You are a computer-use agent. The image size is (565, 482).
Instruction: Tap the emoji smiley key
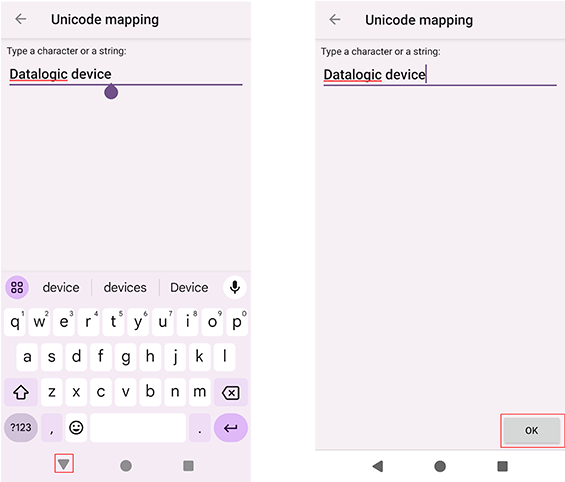coord(76,428)
